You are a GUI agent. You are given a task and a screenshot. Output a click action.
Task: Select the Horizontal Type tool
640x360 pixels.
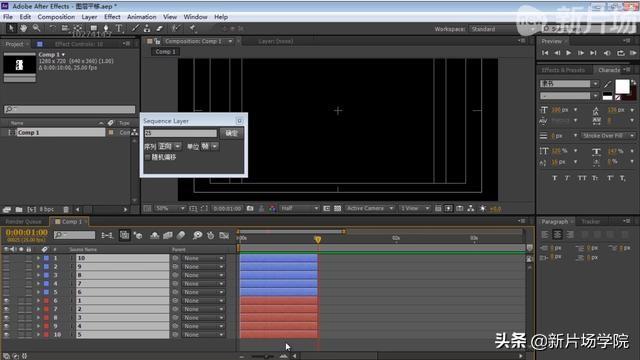pyautogui.click(x=119, y=28)
